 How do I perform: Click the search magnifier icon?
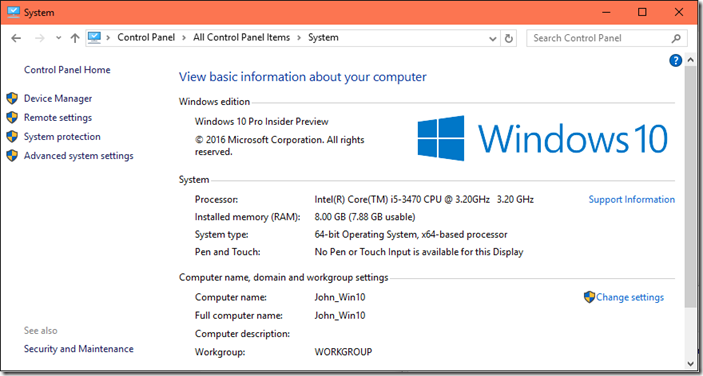(676, 39)
